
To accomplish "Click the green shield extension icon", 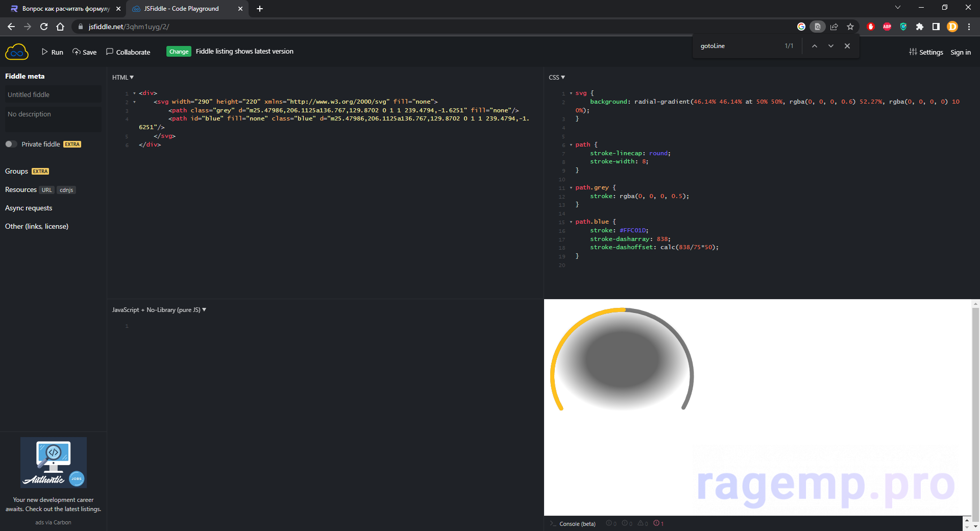I will coord(903,27).
